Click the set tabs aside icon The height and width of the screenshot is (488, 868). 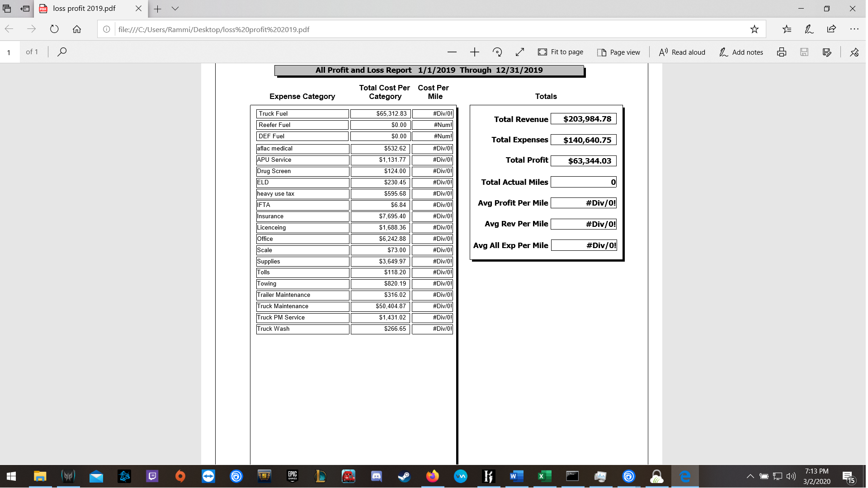tap(25, 9)
